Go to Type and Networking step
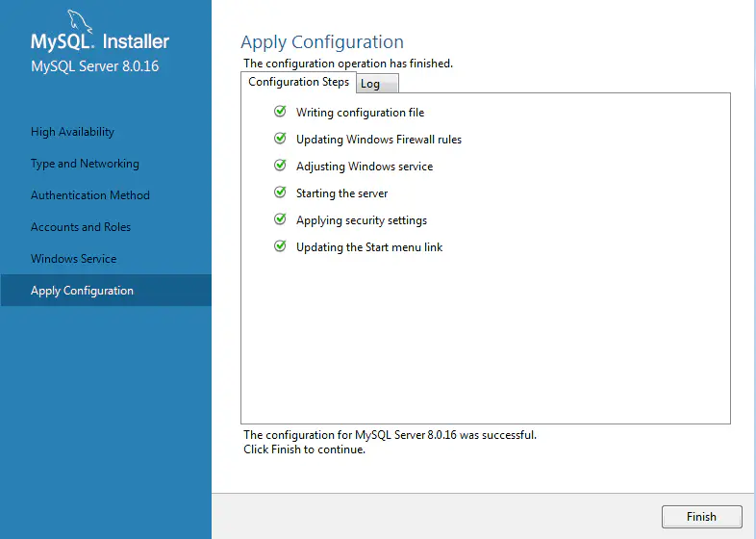The height and width of the screenshot is (539, 756). 85,164
